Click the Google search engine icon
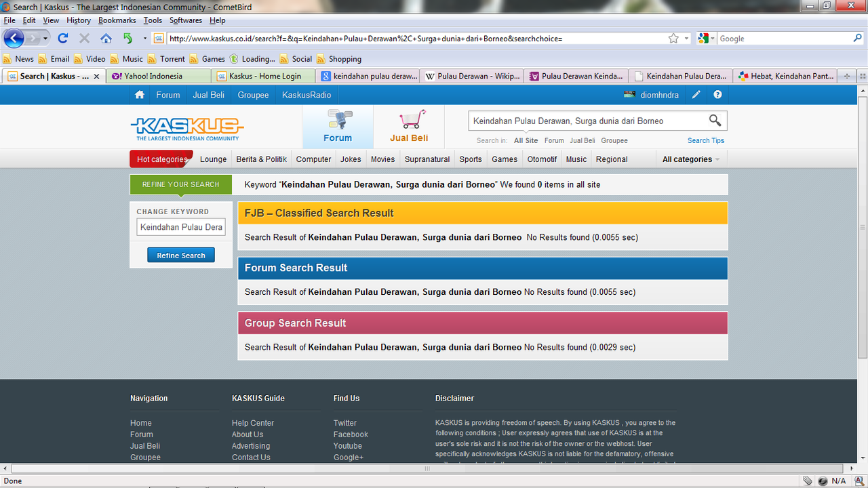This screenshot has width=868, height=488. point(703,39)
